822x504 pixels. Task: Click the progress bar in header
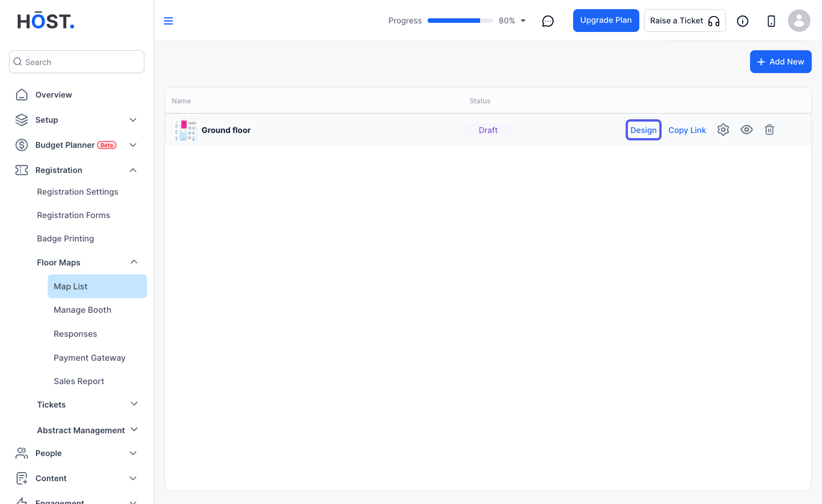[x=460, y=21]
